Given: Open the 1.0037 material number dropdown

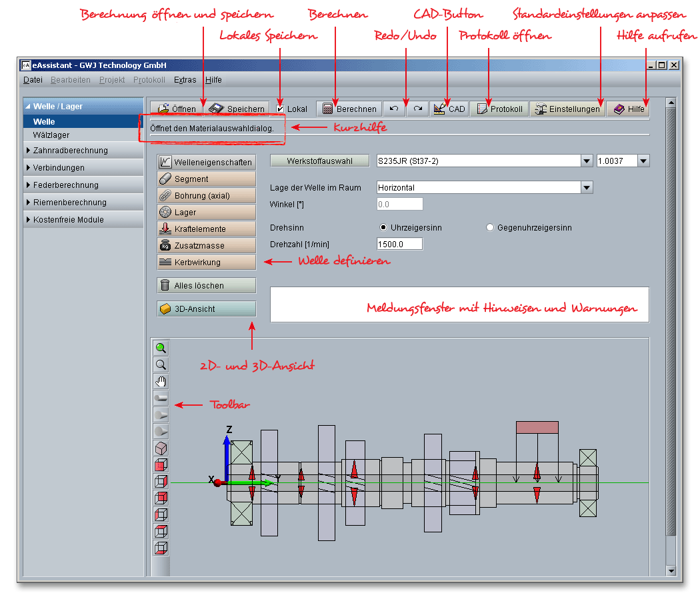Looking at the screenshot, I should tap(643, 161).
